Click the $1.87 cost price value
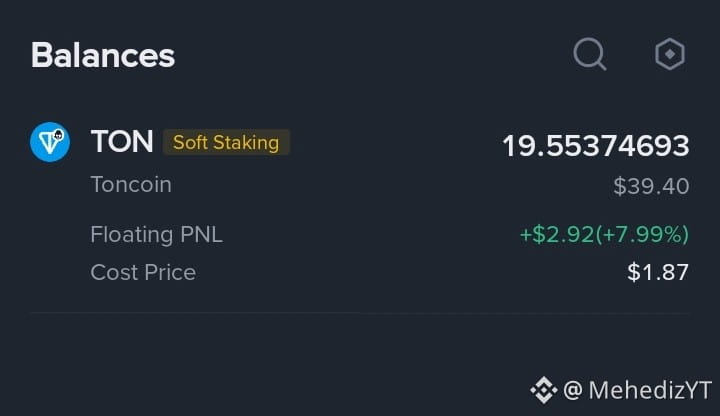Screen dimensions: 720x416 pos(658,272)
